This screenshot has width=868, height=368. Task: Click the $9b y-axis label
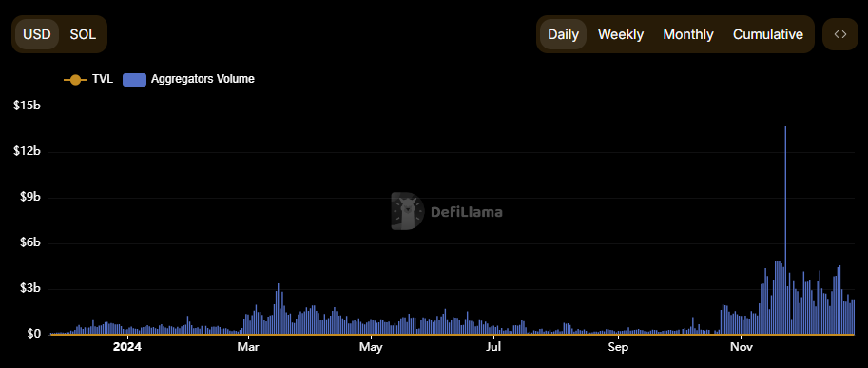click(x=29, y=198)
